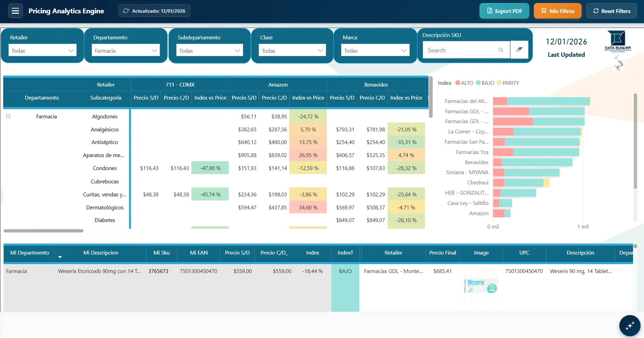Click the Condones subcategory row
This screenshot has height=338, width=644.
[105, 168]
